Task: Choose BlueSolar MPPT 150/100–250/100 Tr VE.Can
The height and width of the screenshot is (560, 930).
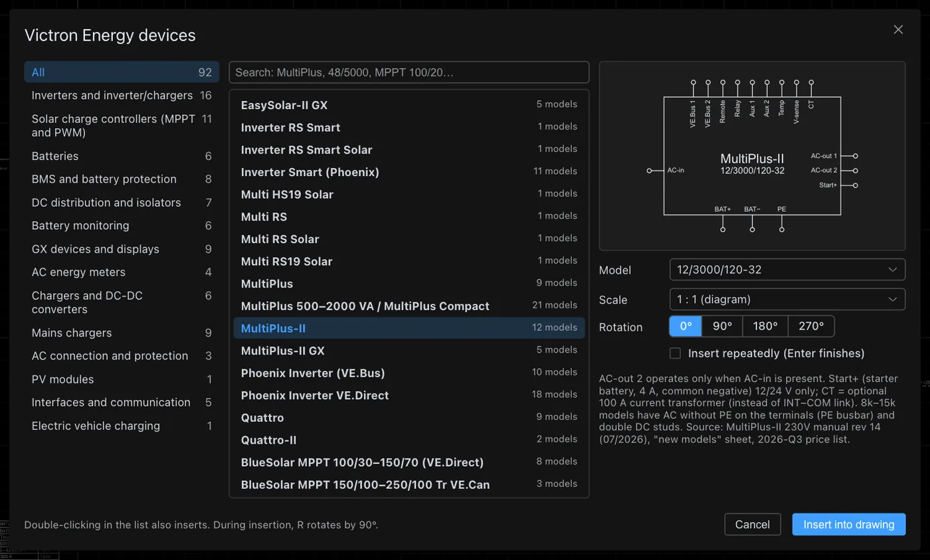Action: (x=409, y=484)
